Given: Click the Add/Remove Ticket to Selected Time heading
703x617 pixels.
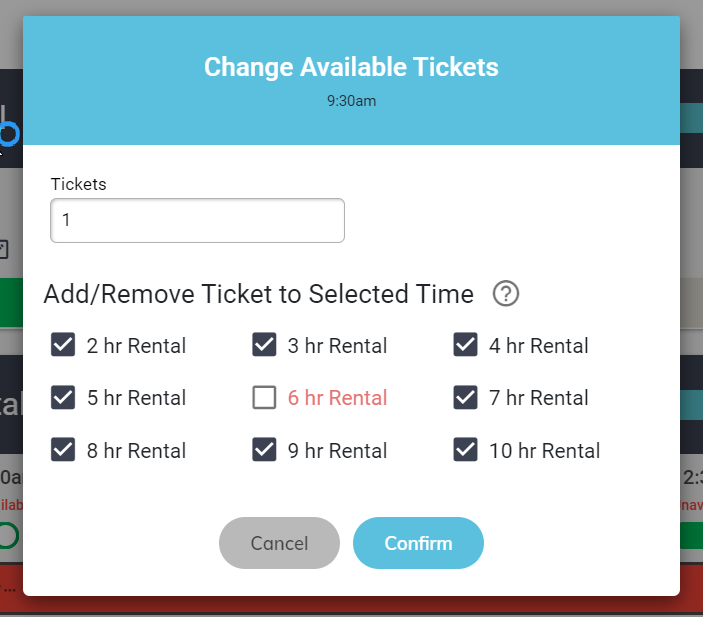Looking at the screenshot, I should tap(259, 294).
